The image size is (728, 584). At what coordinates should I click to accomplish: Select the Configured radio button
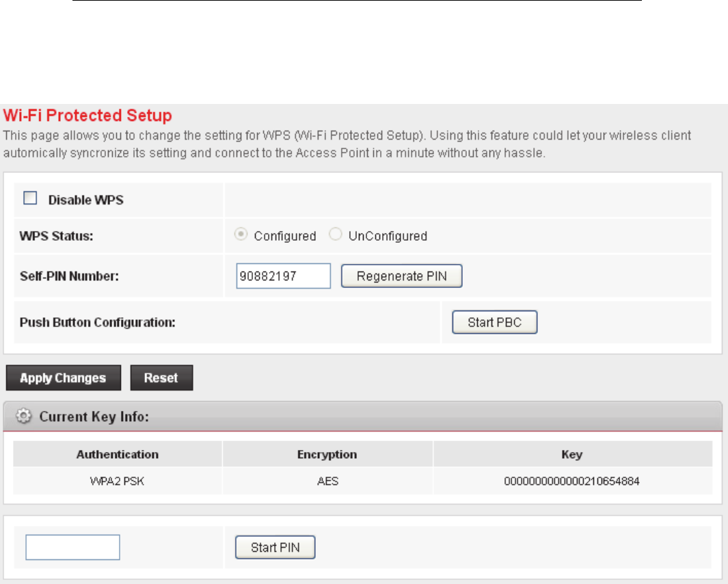tap(240, 235)
